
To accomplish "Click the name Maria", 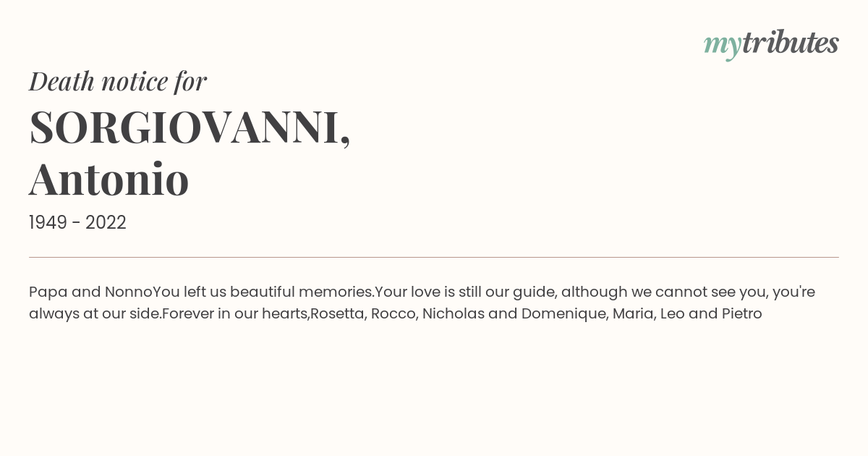I will pos(632,314).
